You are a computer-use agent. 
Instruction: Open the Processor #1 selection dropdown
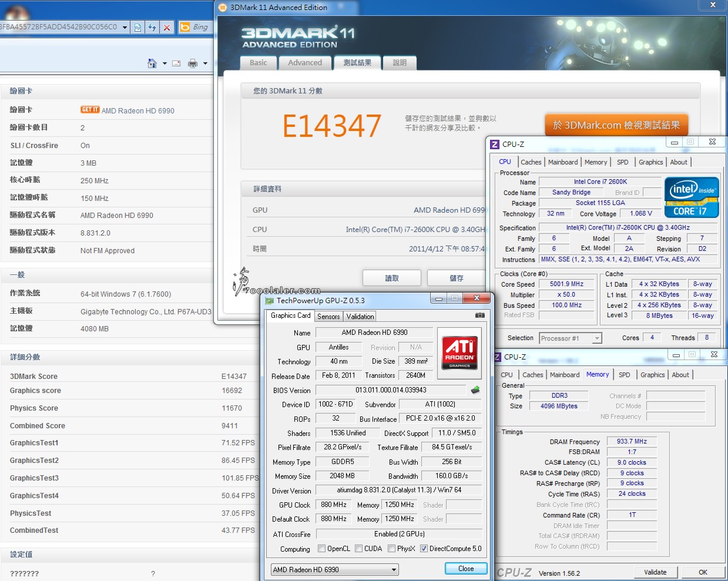(571, 338)
